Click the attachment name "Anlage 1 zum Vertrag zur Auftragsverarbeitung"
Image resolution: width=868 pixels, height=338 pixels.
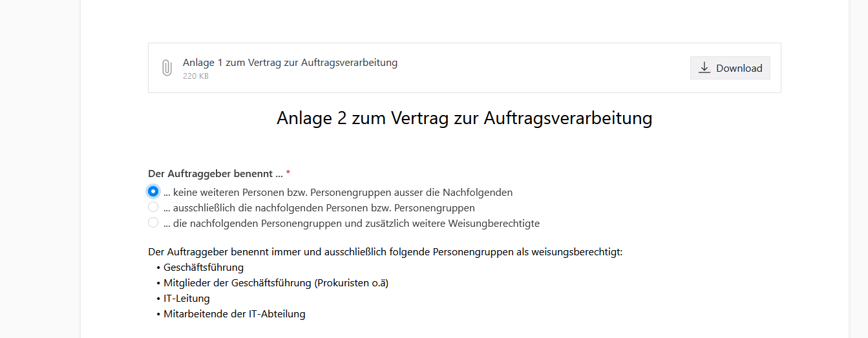290,63
